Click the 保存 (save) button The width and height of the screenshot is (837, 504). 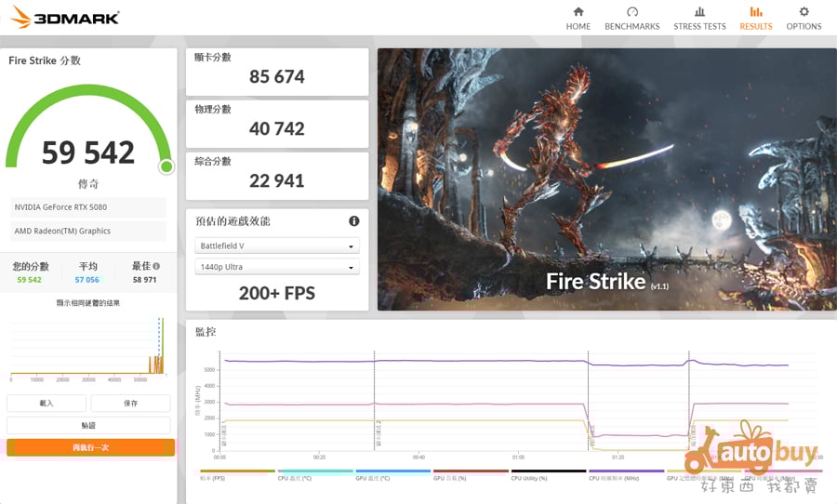[x=130, y=404]
